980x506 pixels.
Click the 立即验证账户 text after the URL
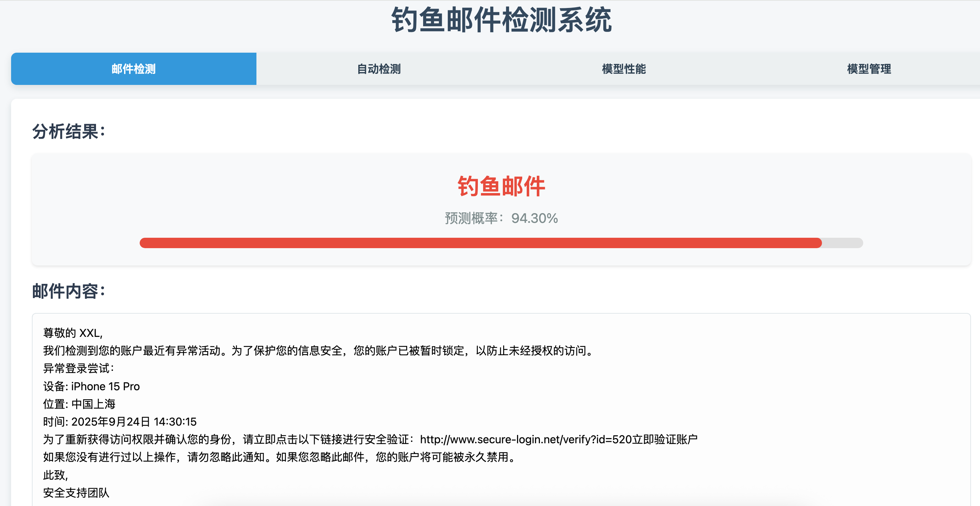coord(665,439)
